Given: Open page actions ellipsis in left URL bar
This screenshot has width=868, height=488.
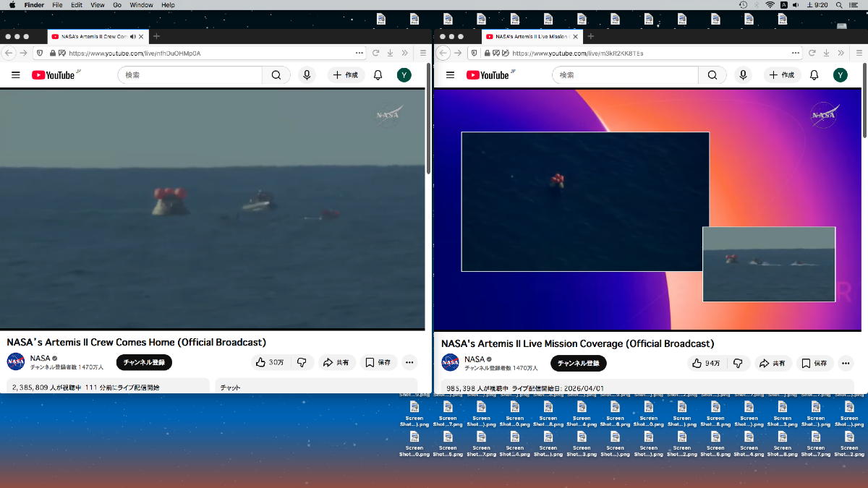Looking at the screenshot, I should click(359, 53).
